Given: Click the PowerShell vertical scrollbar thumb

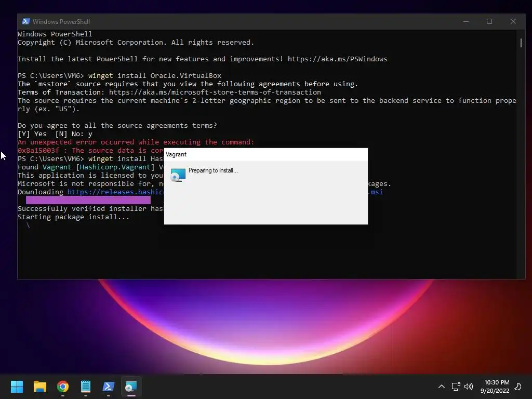Looking at the screenshot, I should pyautogui.click(x=521, y=43).
